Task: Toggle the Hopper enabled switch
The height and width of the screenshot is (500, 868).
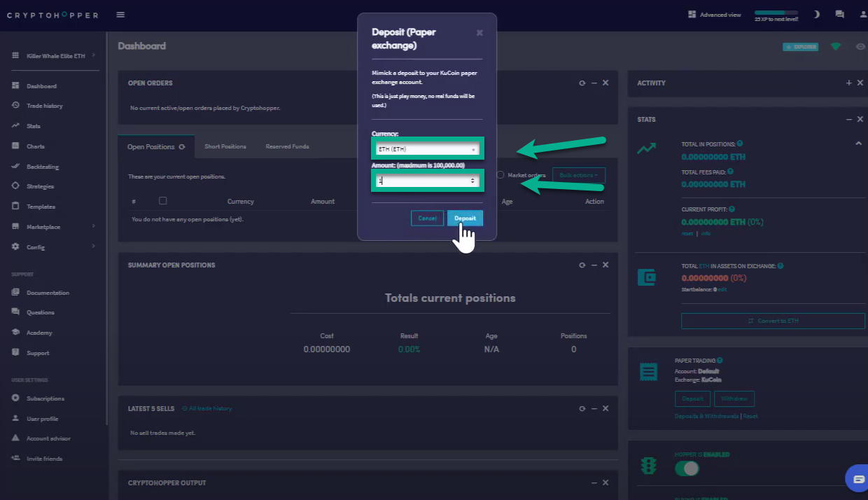Action: (x=687, y=468)
